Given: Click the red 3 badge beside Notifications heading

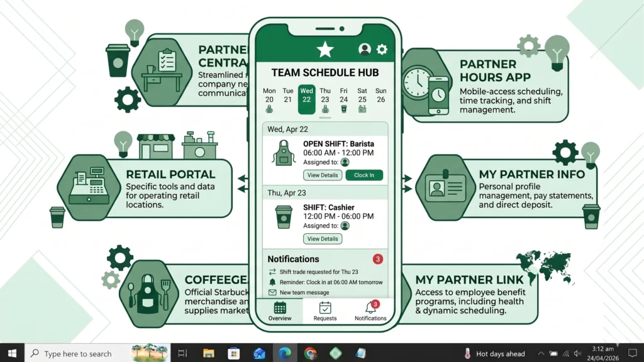Looking at the screenshot, I should (x=378, y=259).
